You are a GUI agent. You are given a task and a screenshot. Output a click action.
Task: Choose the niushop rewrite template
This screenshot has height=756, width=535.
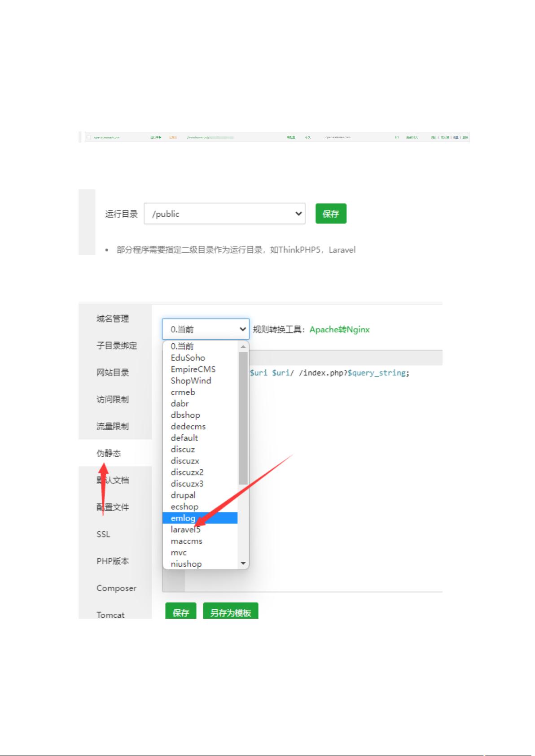point(200,564)
